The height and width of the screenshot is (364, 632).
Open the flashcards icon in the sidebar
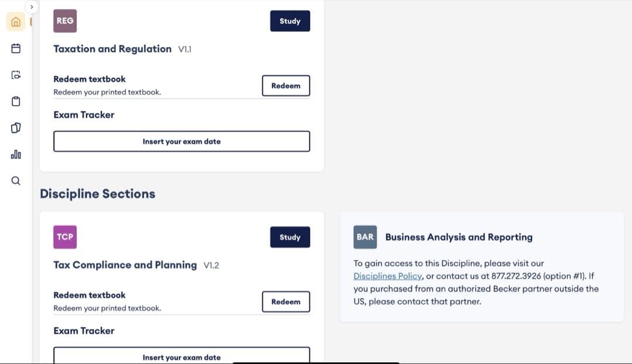tap(15, 128)
